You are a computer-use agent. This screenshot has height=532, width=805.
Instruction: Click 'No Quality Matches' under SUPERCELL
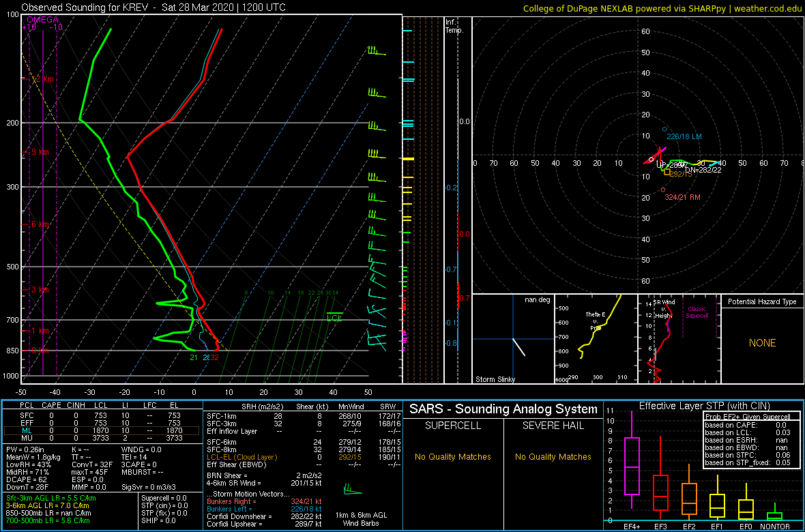click(452, 456)
